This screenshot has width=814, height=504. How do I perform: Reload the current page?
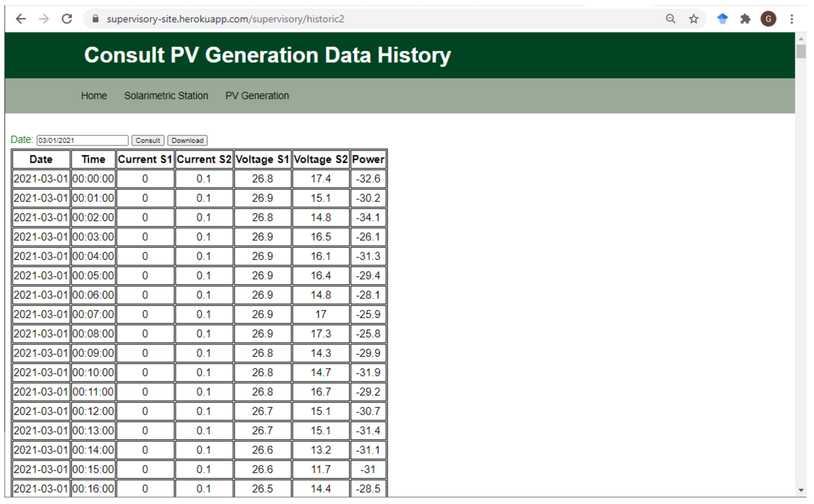point(67,19)
